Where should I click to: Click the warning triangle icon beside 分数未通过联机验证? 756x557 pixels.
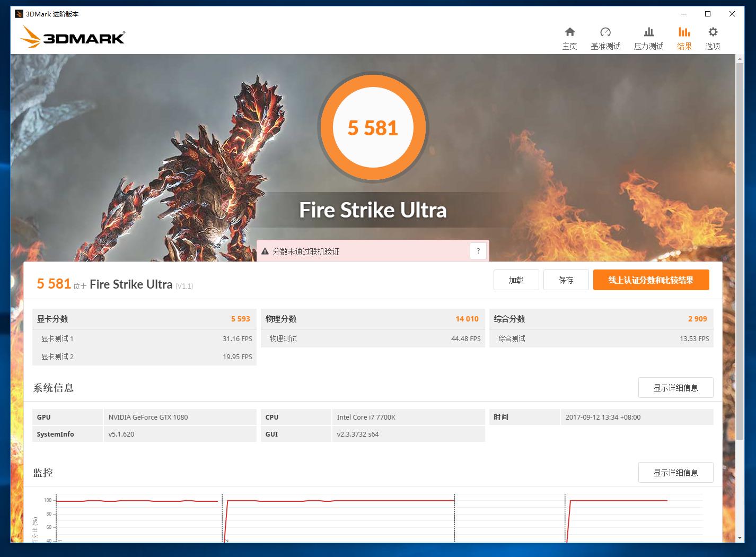point(265,251)
